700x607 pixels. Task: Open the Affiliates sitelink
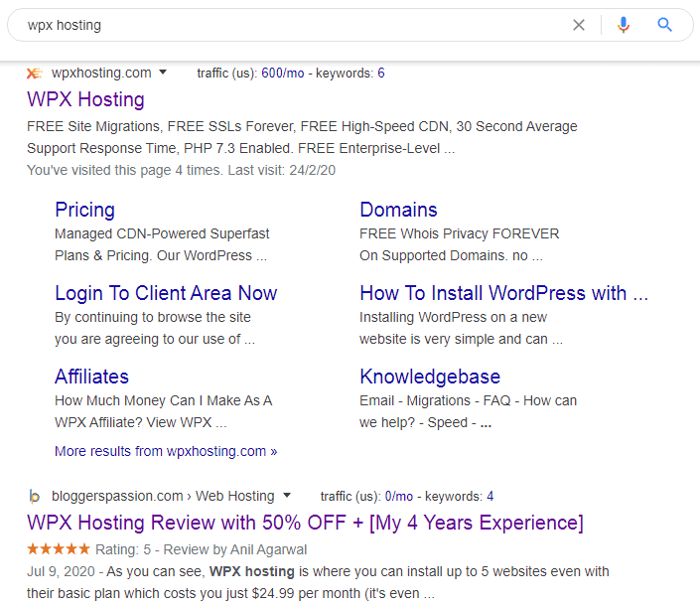click(91, 377)
